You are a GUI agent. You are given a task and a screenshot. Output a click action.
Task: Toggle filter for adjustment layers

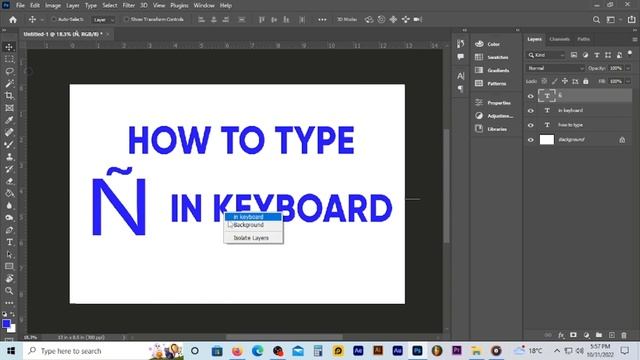pyautogui.click(x=585, y=55)
